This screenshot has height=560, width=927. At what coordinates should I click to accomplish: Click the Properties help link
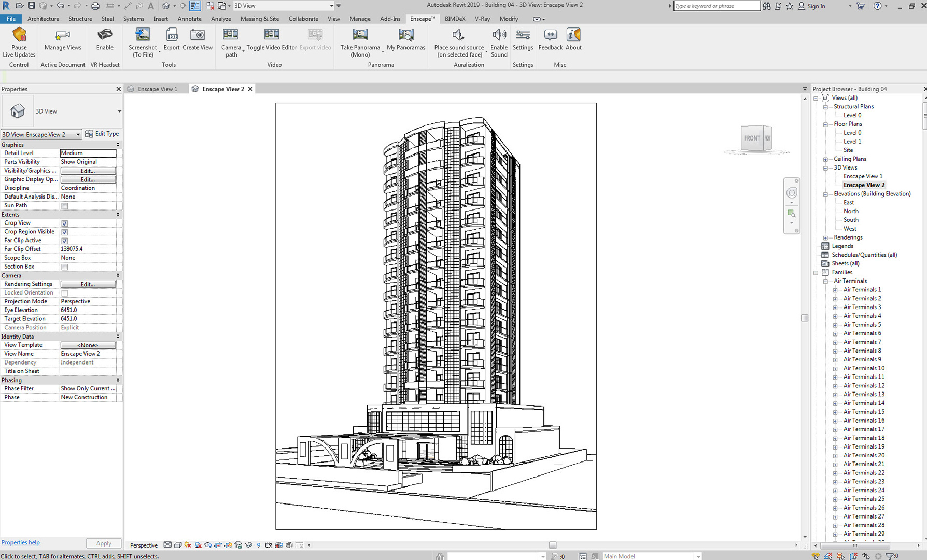click(x=21, y=542)
